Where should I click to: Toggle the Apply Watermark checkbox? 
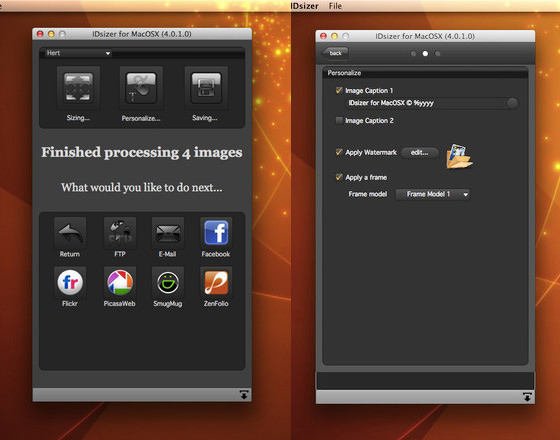(339, 152)
